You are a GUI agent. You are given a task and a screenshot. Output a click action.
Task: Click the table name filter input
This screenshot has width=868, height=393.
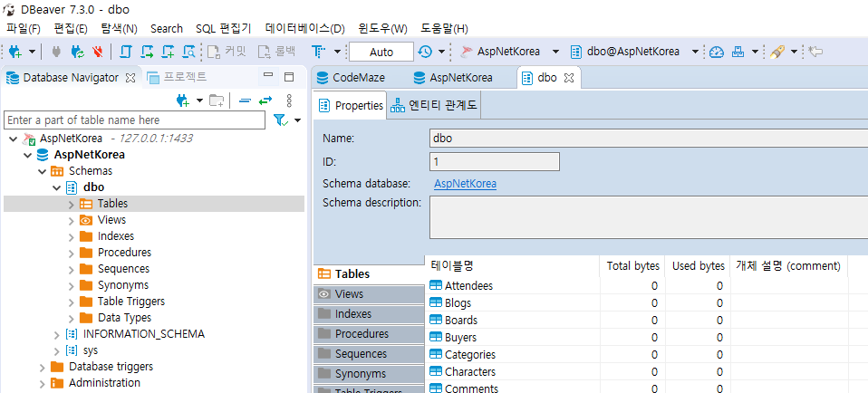134,120
